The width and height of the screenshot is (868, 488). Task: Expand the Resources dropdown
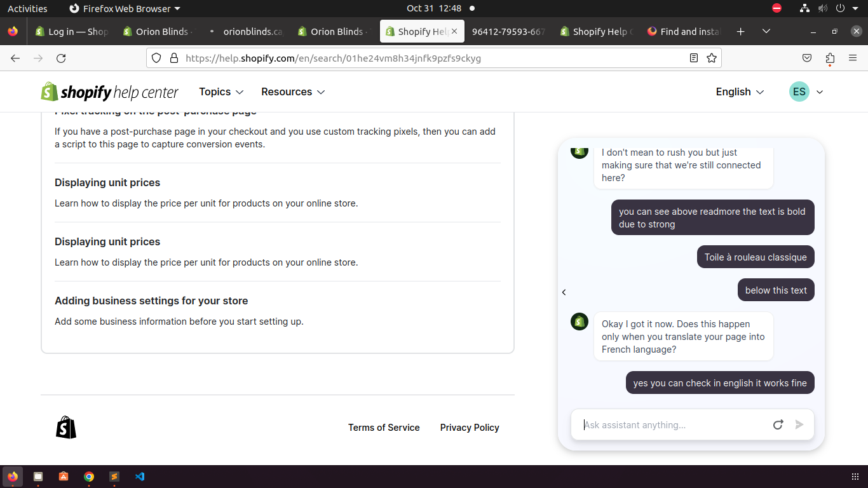(x=293, y=92)
